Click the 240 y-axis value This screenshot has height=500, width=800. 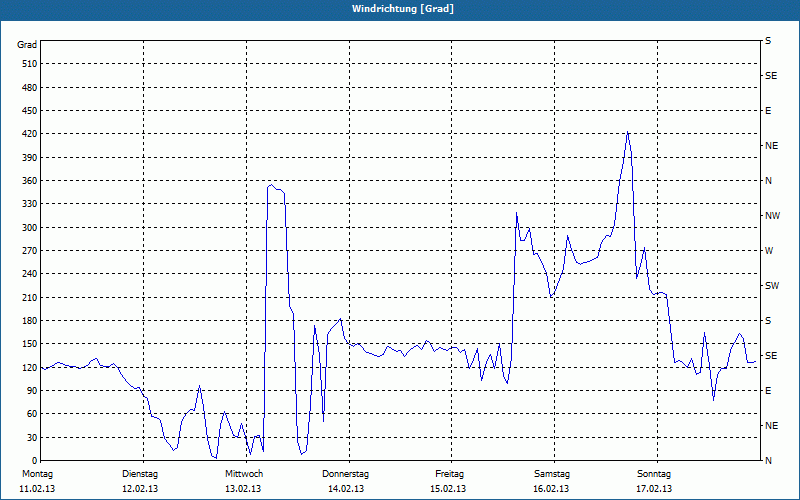pos(30,274)
